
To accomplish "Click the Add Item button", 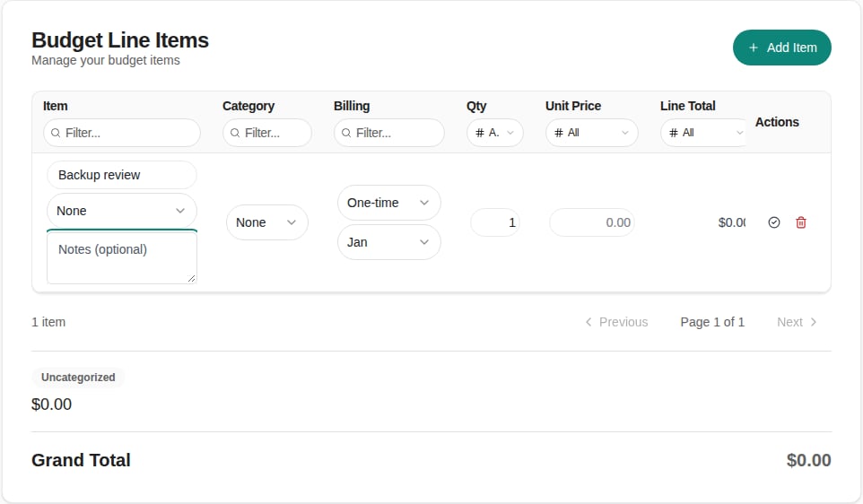I will click(x=781, y=48).
